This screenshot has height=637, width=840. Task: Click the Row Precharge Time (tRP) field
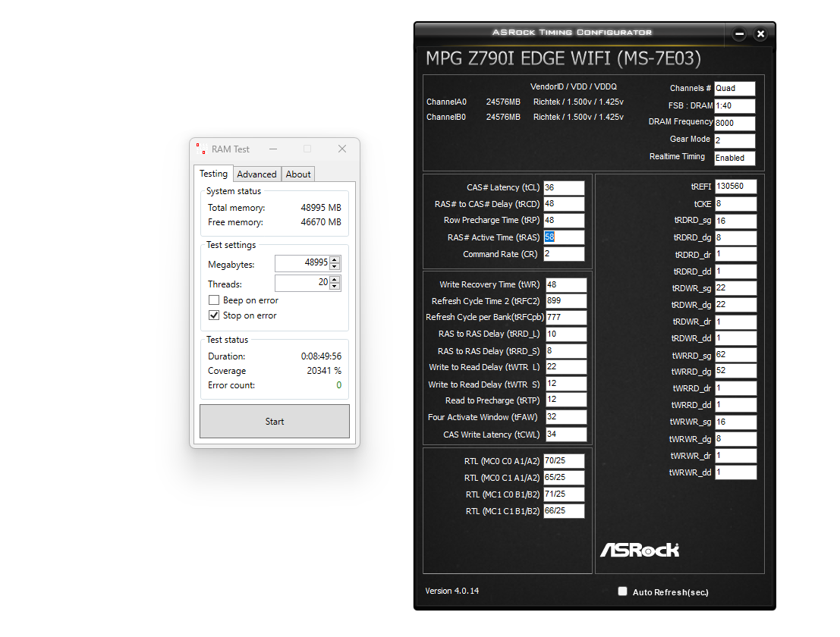click(564, 221)
